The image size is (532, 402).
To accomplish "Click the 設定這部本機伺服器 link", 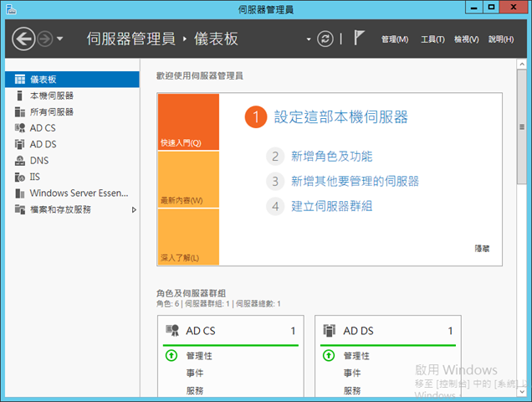I will (x=341, y=117).
